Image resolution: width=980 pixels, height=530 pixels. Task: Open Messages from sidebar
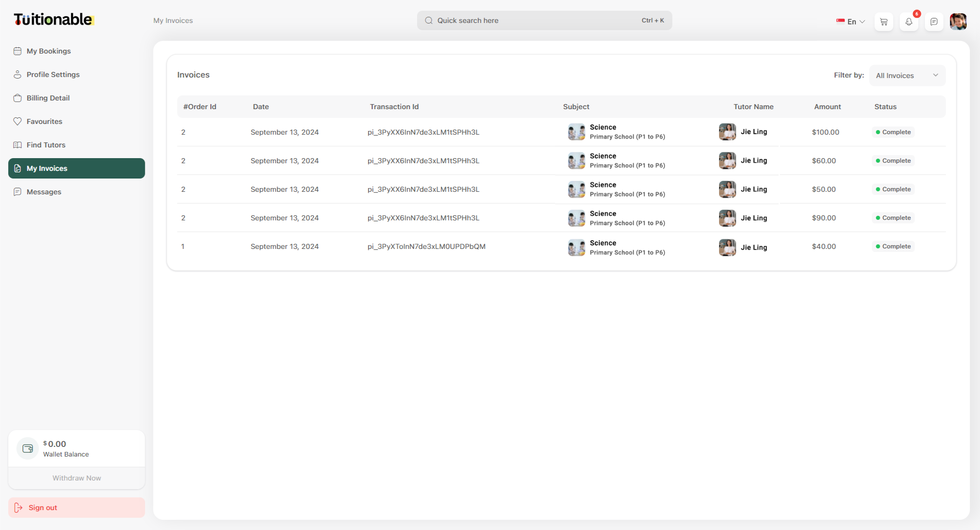click(x=77, y=192)
